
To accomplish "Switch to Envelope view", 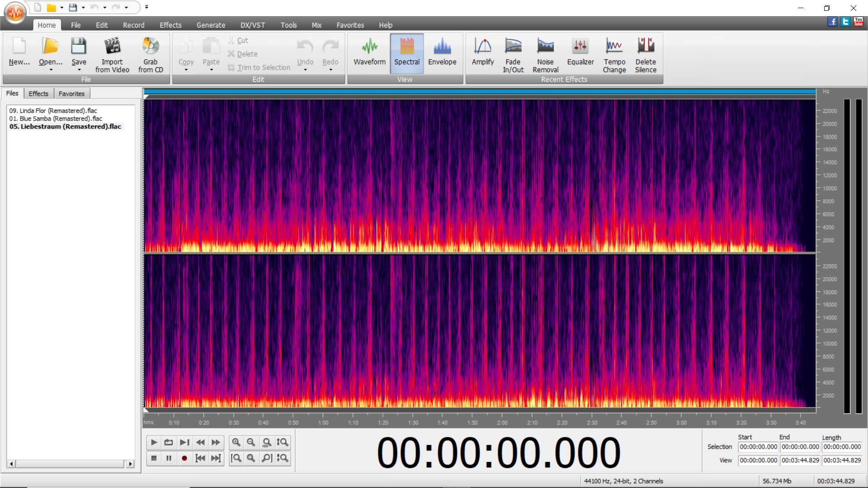I will pyautogui.click(x=442, y=53).
